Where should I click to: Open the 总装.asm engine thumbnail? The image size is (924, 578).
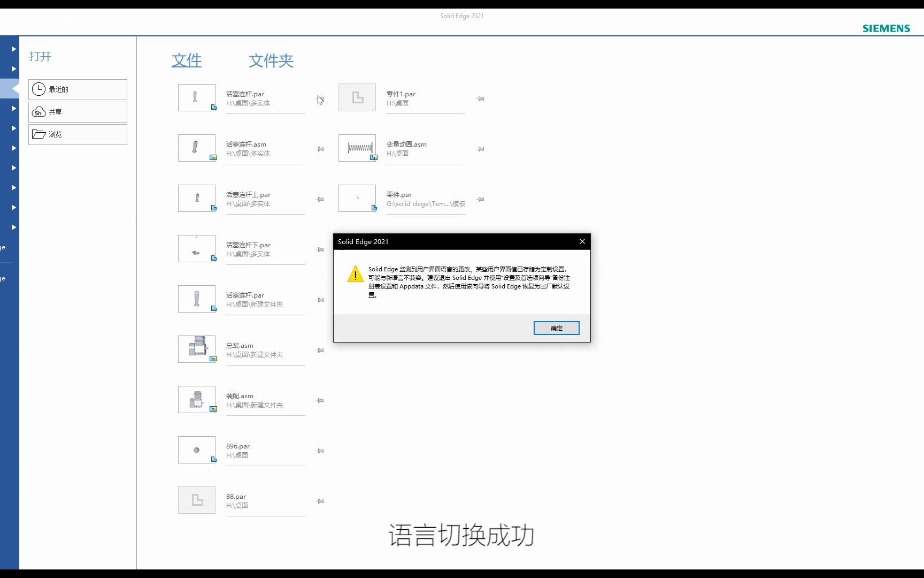(197, 349)
